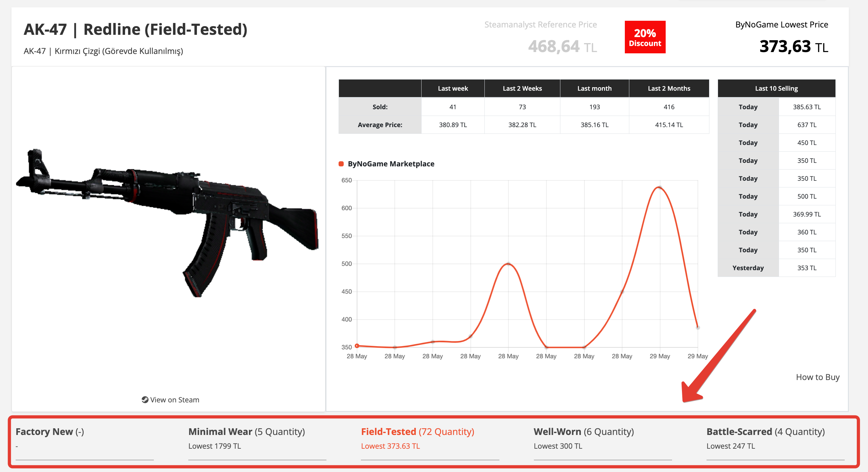Click the 500 TL selling price
Image resolution: width=868 pixels, height=472 pixels.
click(x=807, y=196)
